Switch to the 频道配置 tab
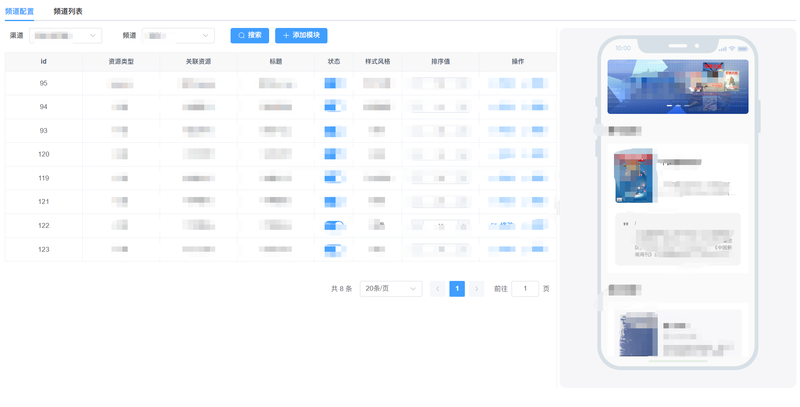Screen dimensions: 800x407 tap(19, 11)
